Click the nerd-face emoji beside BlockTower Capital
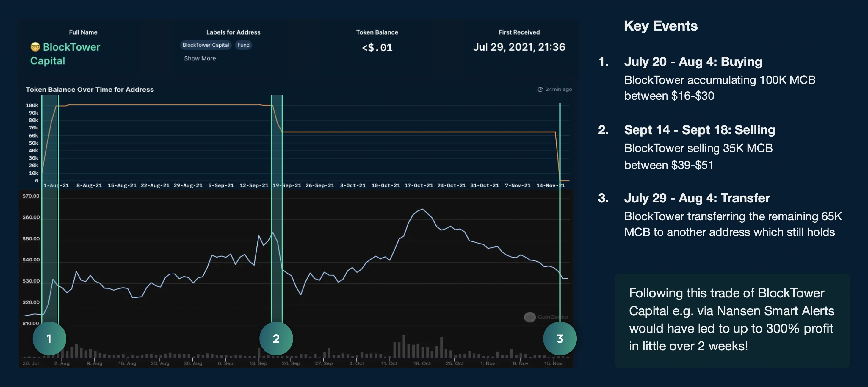This screenshot has width=868, height=387. pyautogui.click(x=35, y=47)
